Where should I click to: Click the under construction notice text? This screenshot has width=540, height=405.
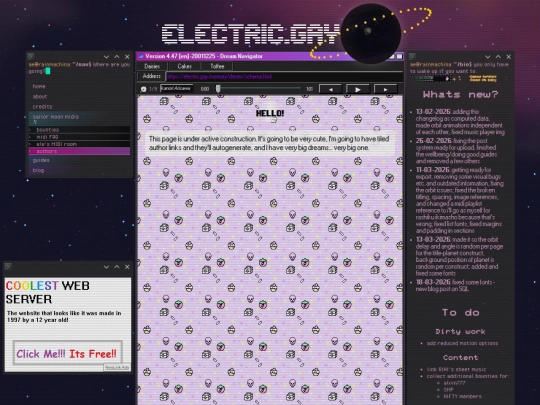(x=269, y=143)
